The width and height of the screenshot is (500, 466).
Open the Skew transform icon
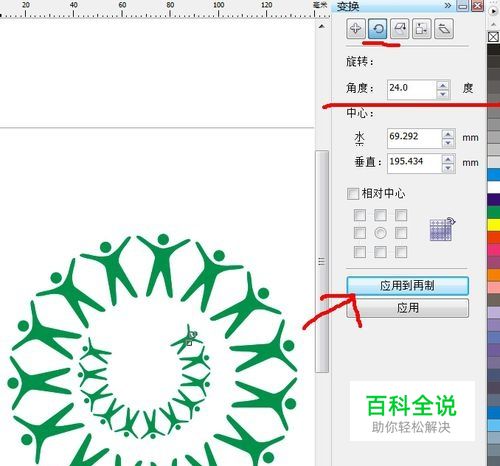coord(444,29)
